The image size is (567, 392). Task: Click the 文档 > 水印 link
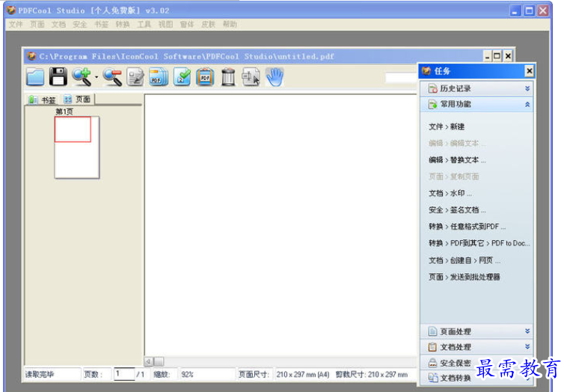pyautogui.click(x=450, y=193)
